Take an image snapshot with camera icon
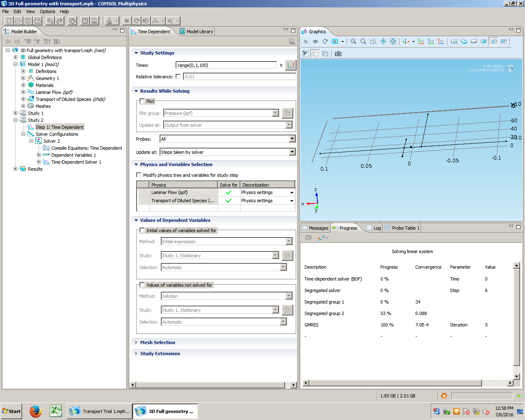This screenshot has width=525, height=420. pyautogui.click(x=338, y=54)
